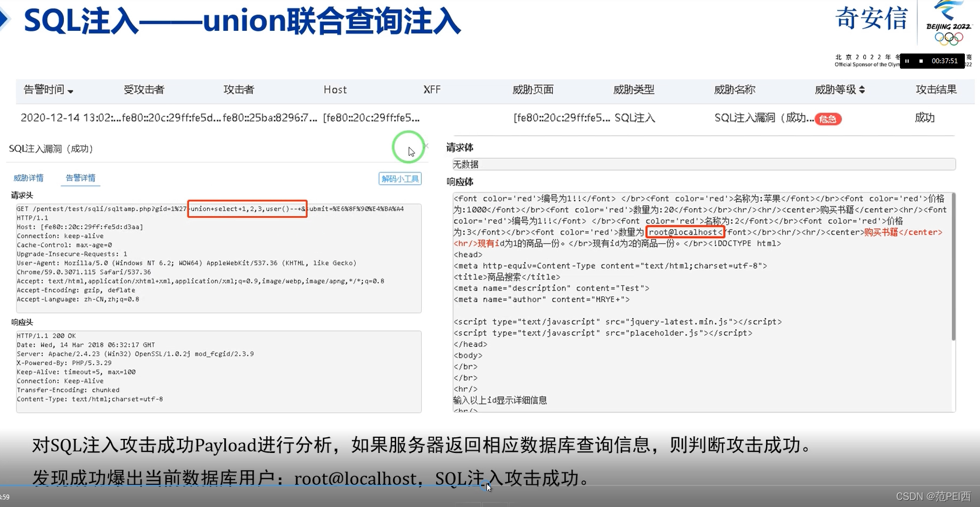Image resolution: width=980 pixels, height=507 pixels.
Task: Switch to the 告警详情 tab
Action: (x=81, y=178)
